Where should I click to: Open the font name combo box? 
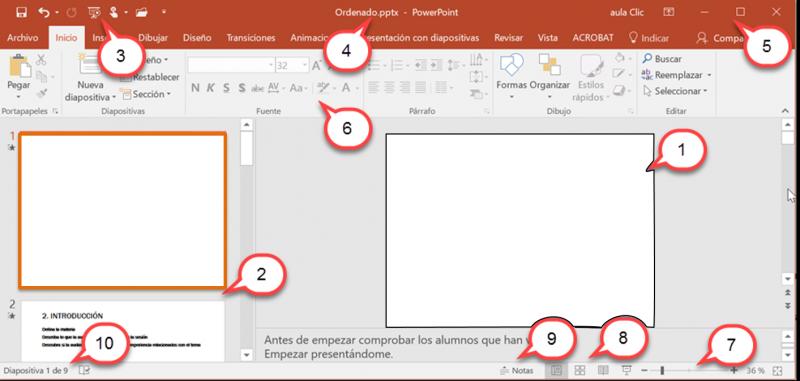pyautogui.click(x=231, y=65)
